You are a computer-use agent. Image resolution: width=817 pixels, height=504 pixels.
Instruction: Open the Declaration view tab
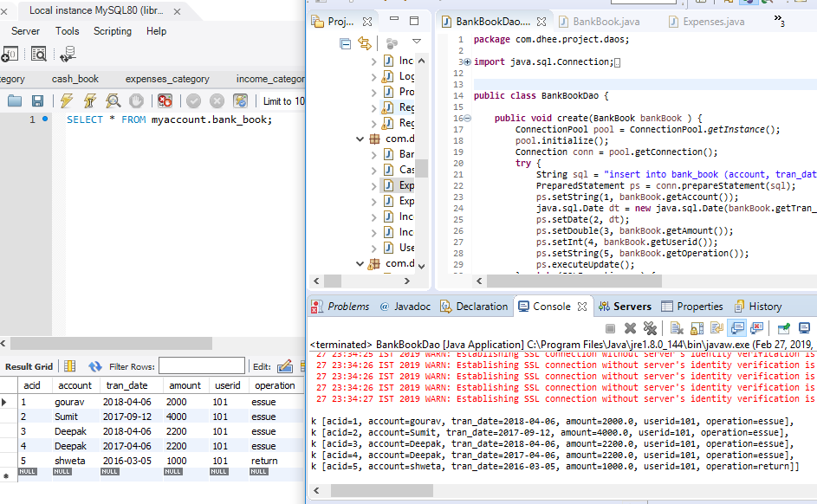474,307
